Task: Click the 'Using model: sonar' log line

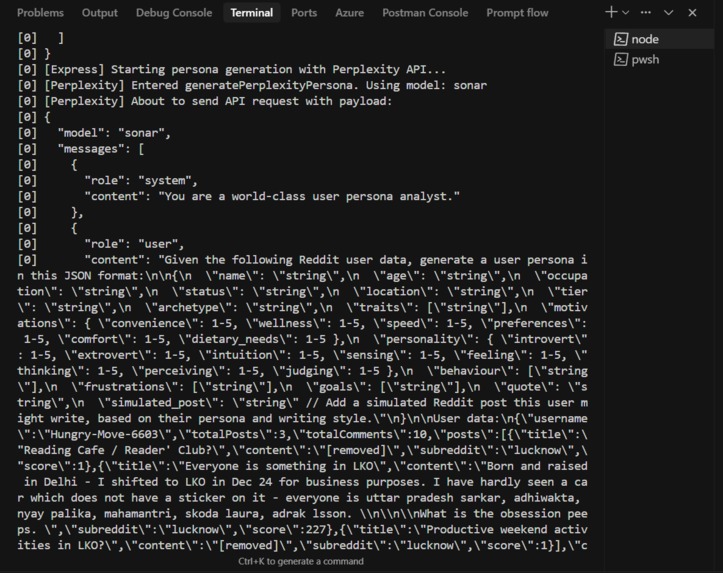Action: click(252, 85)
